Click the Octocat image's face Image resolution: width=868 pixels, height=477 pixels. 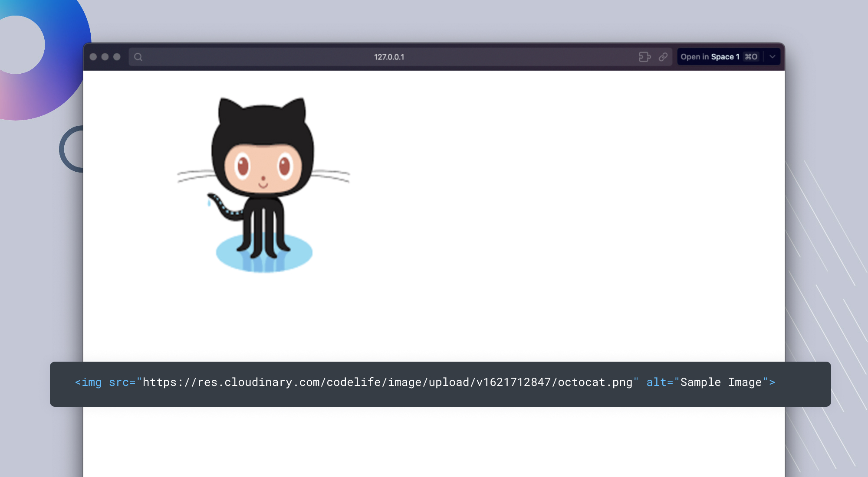click(263, 168)
